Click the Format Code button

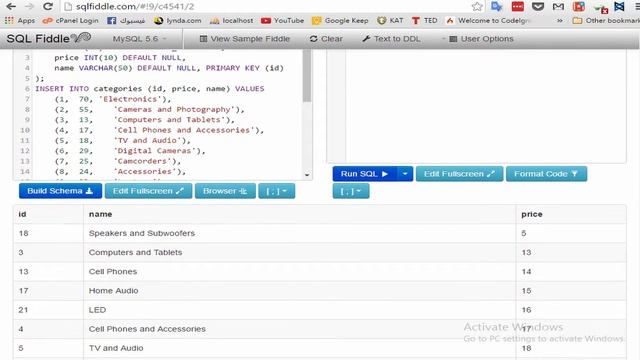point(546,174)
